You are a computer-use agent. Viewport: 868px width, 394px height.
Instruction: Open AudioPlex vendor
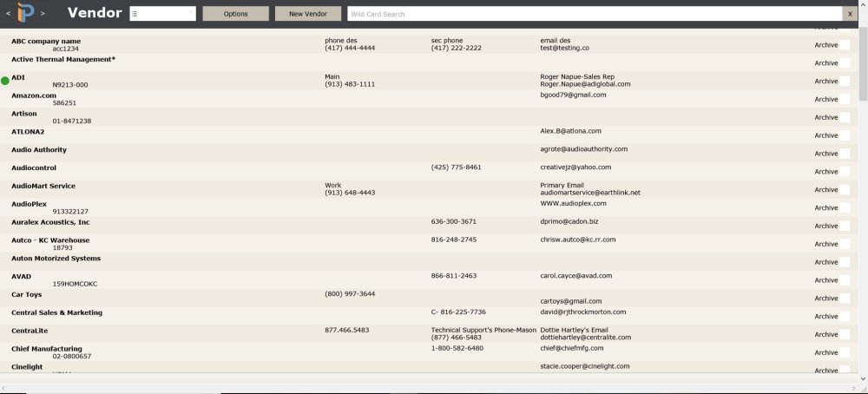point(29,204)
